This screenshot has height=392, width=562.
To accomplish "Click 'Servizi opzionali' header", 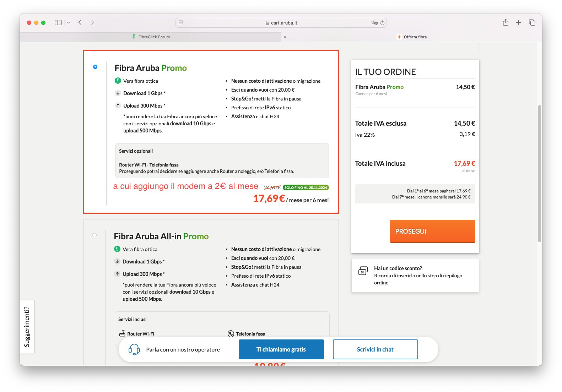I will (x=136, y=151).
